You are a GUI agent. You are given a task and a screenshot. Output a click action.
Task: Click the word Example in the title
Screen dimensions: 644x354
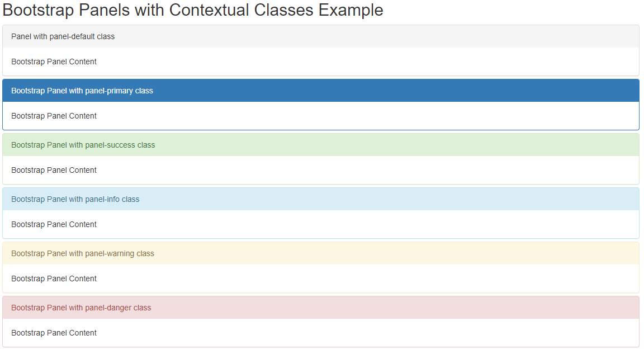(x=351, y=10)
